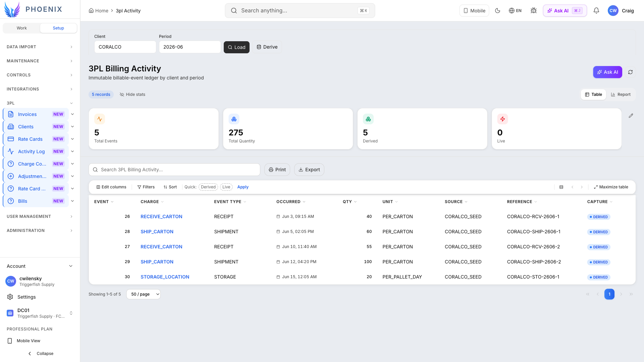644x362 pixels.
Task: Open Bills sidebar item
Action: (x=36, y=201)
